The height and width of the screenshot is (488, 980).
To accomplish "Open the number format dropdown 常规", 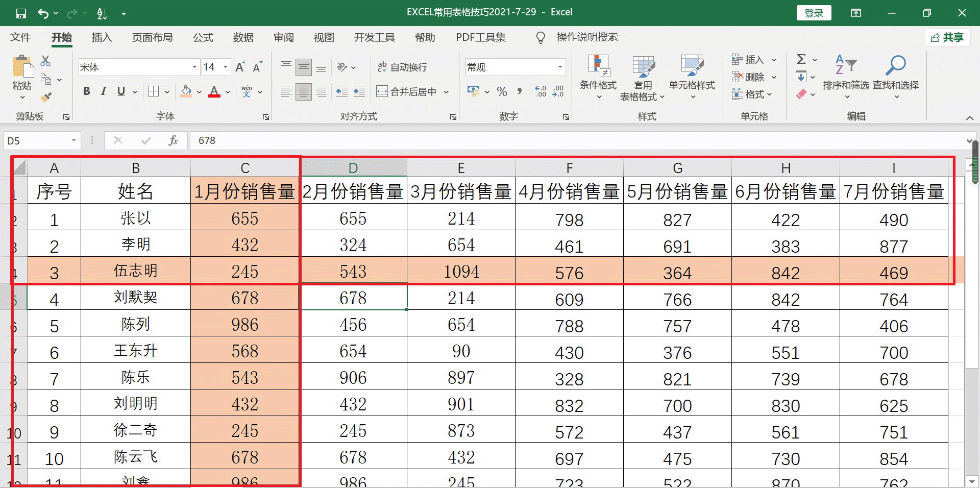I will [560, 67].
